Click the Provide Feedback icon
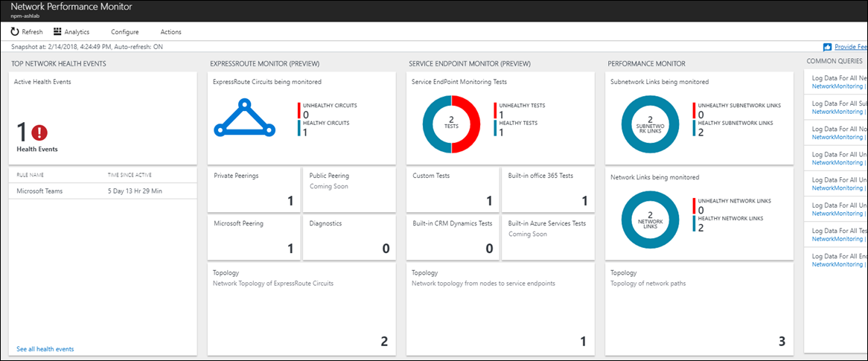Image resolution: width=868 pixels, height=361 pixels. (x=827, y=47)
